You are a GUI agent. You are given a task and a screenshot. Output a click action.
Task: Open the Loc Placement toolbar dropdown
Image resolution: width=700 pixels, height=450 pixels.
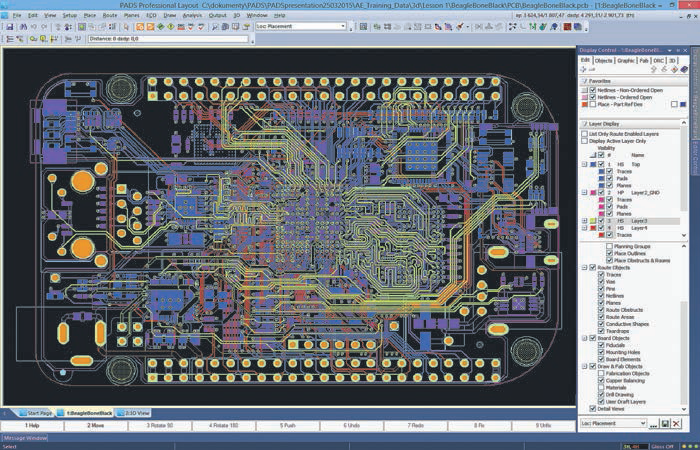click(x=343, y=26)
